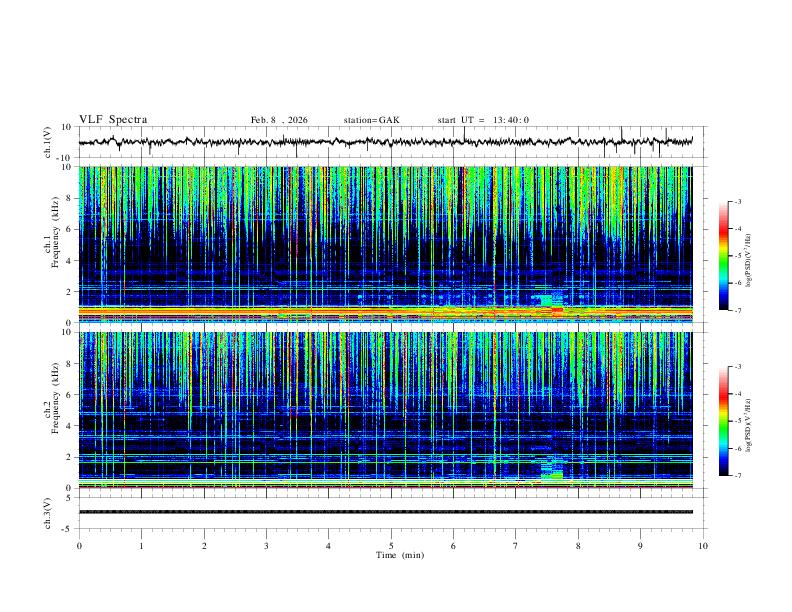This screenshot has height=612, width=792.
Task: Click the "8" kHz tick on the ch.1 spectrogram
Action: (x=70, y=198)
